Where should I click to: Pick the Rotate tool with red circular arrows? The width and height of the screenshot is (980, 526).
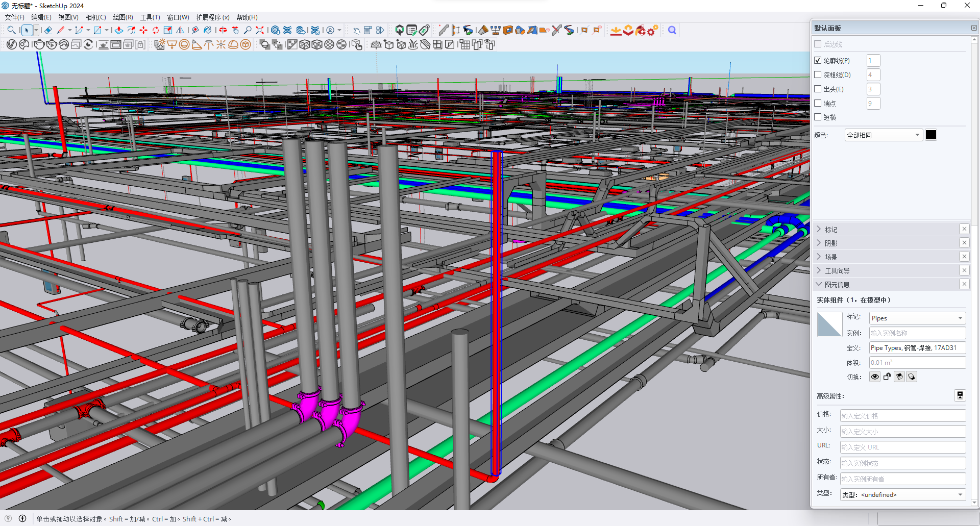(156, 30)
